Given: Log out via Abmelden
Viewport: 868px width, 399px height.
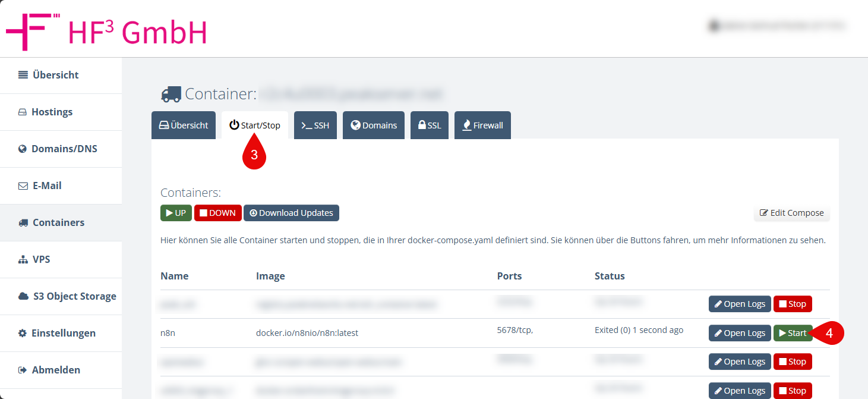Looking at the screenshot, I should coord(56,370).
